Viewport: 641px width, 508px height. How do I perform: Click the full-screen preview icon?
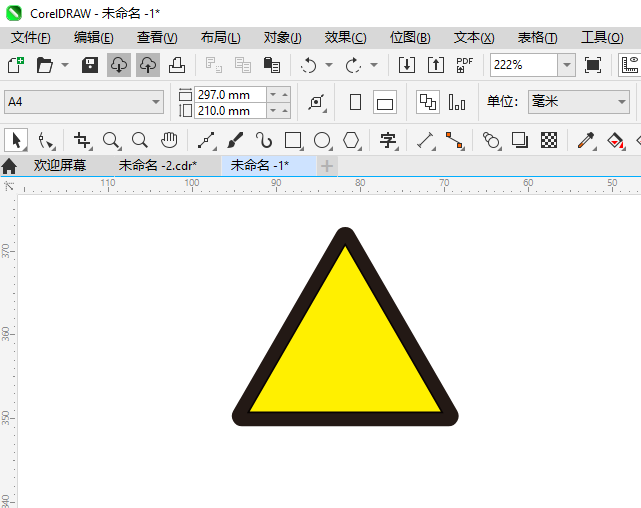[593, 65]
